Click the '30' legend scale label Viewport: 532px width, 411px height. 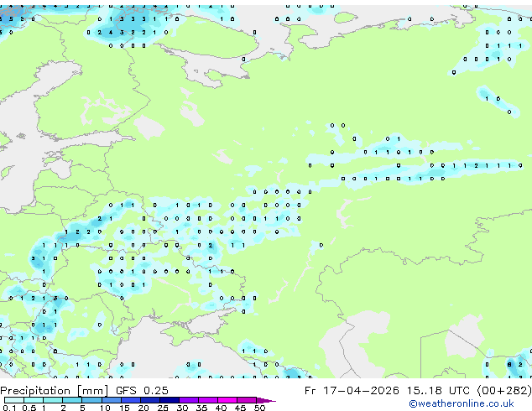pos(182,408)
